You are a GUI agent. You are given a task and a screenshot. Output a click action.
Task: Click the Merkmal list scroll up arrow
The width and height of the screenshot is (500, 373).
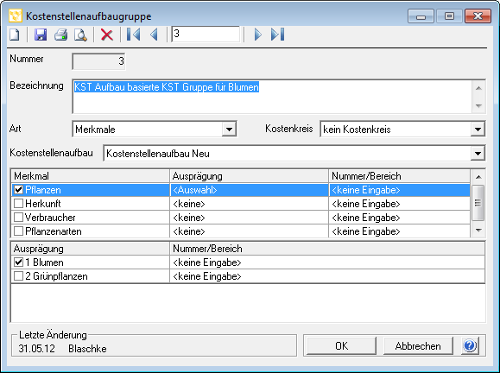[479, 177]
